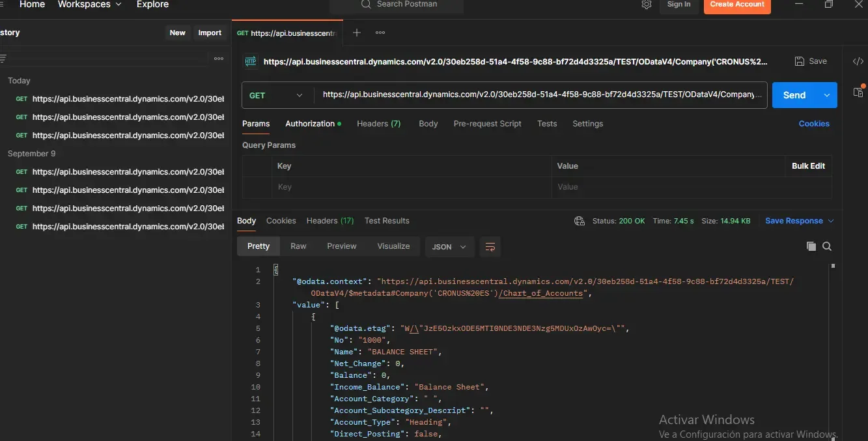
Task: Click the network globe icon by Status
Action: [580, 221]
